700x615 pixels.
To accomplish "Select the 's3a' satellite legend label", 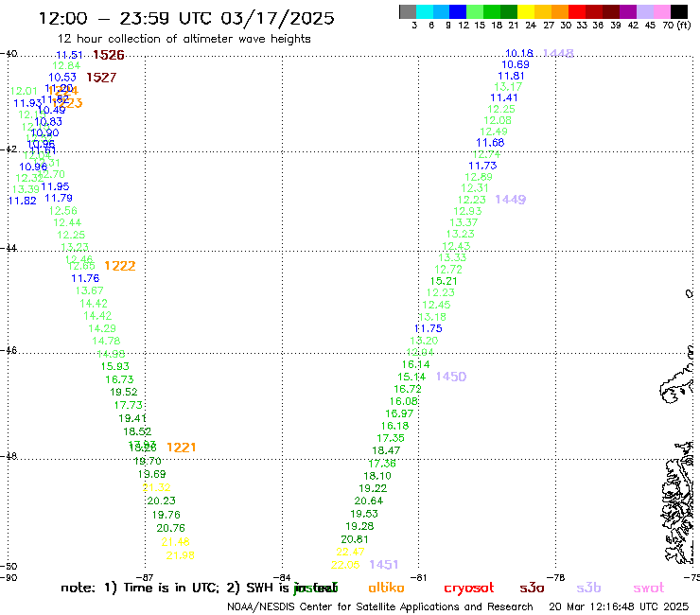I will pos(532,588).
